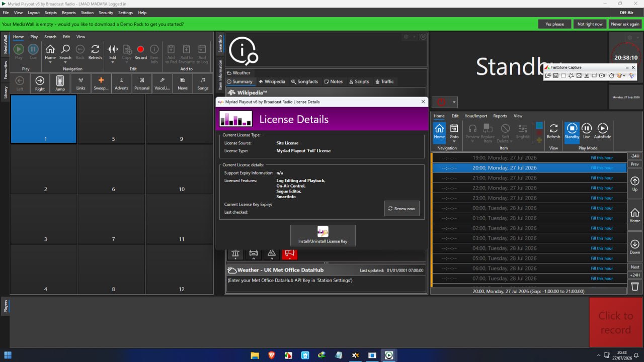
Task: Click the -24H log button
Action: click(635, 156)
